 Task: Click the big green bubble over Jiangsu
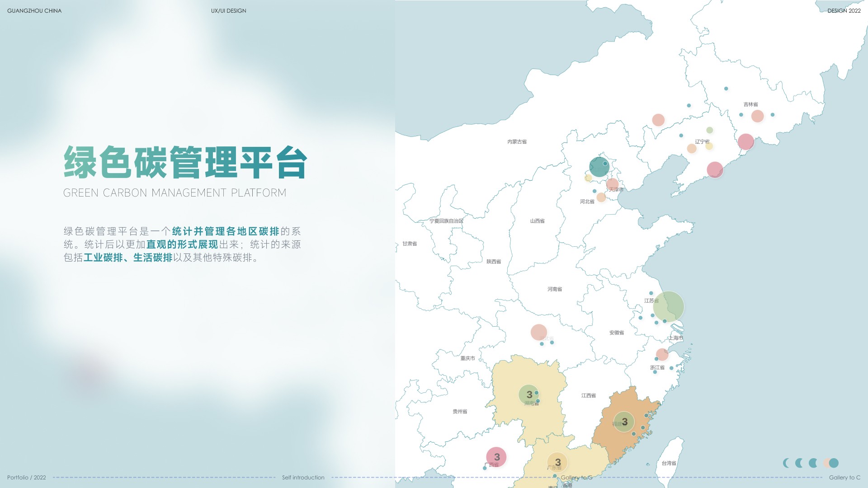point(668,306)
